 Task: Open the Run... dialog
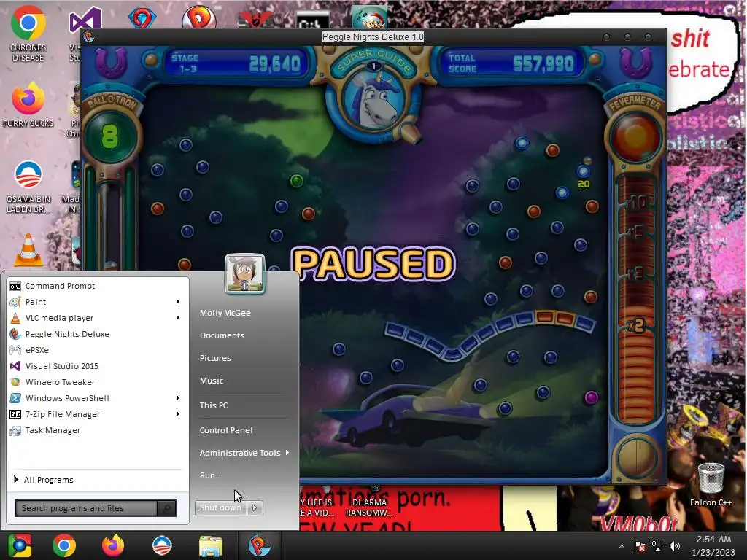point(210,475)
